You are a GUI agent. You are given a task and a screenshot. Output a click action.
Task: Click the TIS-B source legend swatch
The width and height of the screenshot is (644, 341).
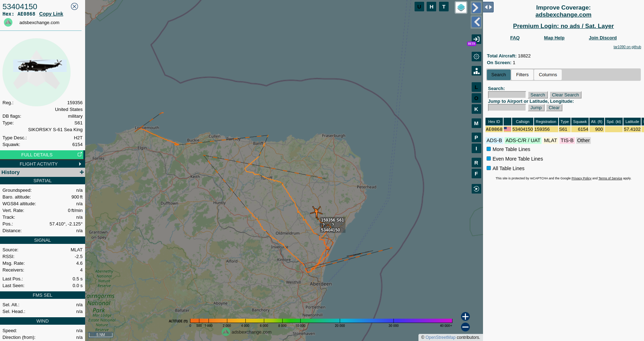567,140
